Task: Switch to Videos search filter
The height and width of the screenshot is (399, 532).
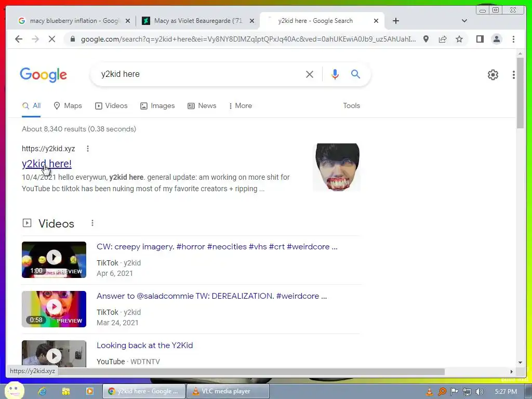Action: pos(111,105)
